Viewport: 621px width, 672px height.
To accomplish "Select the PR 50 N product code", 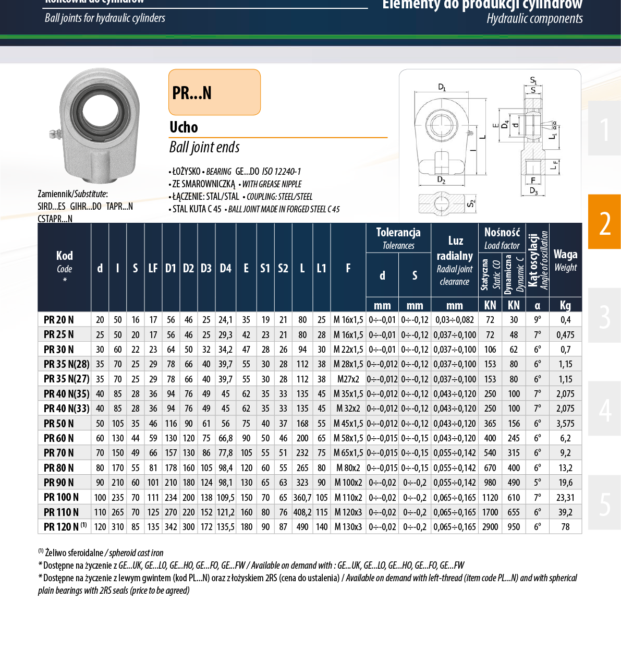I will coord(59,424).
